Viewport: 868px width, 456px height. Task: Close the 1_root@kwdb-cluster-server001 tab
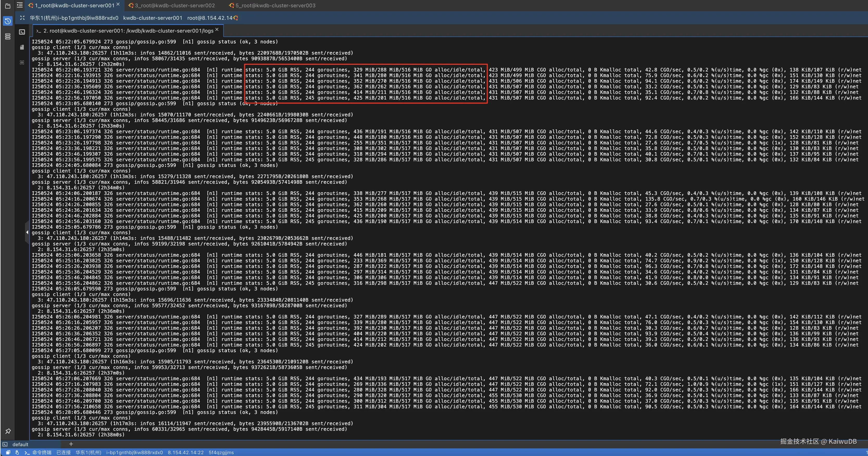click(x=118, y=4)
